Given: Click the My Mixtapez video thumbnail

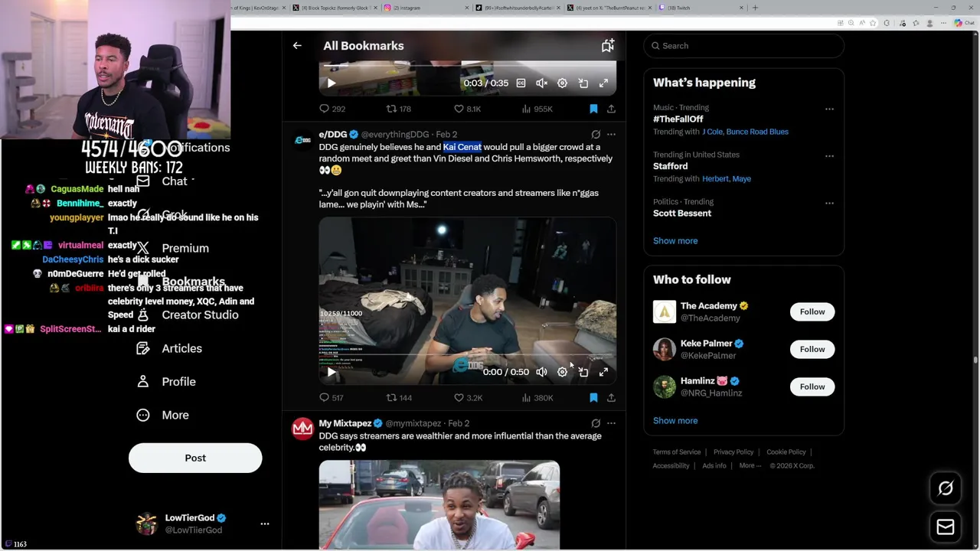Looking at the screenshot, I should point(439,505).
